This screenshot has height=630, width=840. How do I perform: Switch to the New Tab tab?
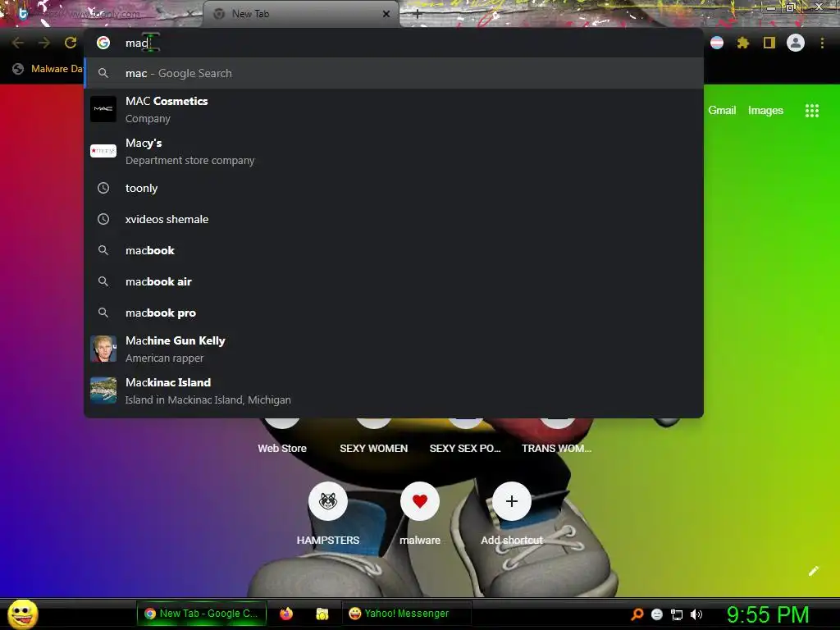point(300,14)
